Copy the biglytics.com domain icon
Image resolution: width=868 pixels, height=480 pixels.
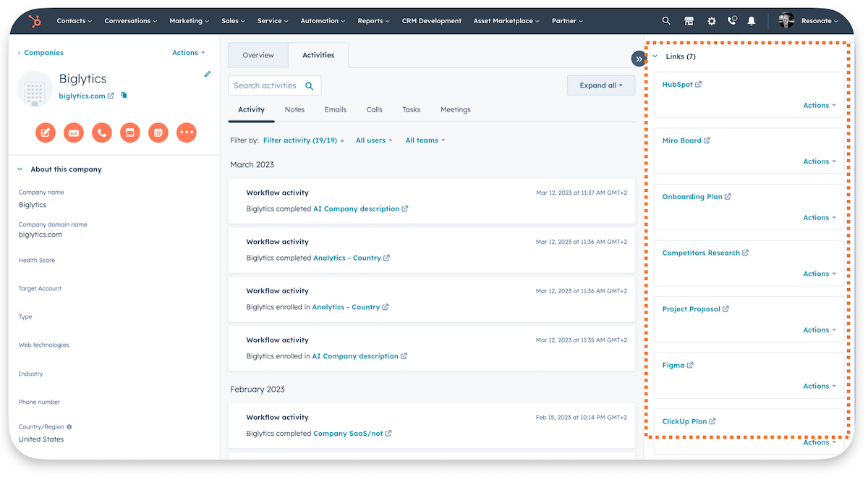click(x=124, y=96)
